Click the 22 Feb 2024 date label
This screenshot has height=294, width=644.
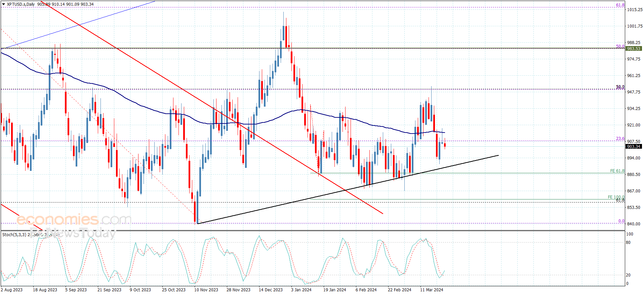click(x=399, y=290)
